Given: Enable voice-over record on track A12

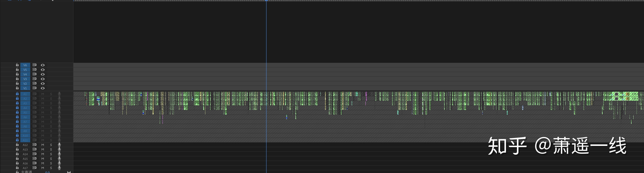Looking at the screenshot, I should coord(59,145).
